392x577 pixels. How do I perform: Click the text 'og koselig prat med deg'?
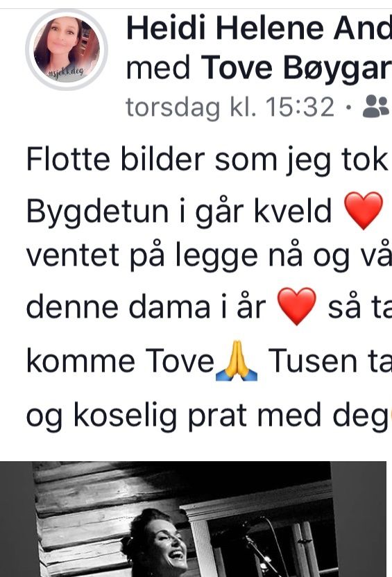[x=207, y=416]
